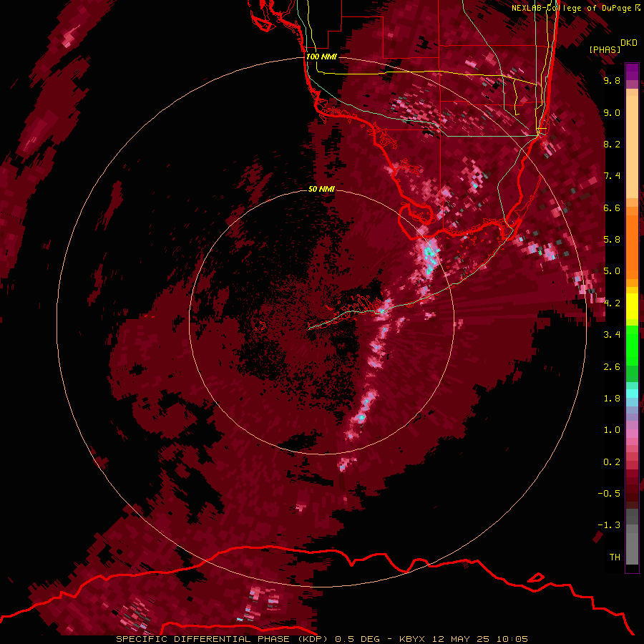Image resolution: width=644 pixels, height=644 pixels.
Task: Click the 2.6 value on the color scale
Action: click(612, 367)
